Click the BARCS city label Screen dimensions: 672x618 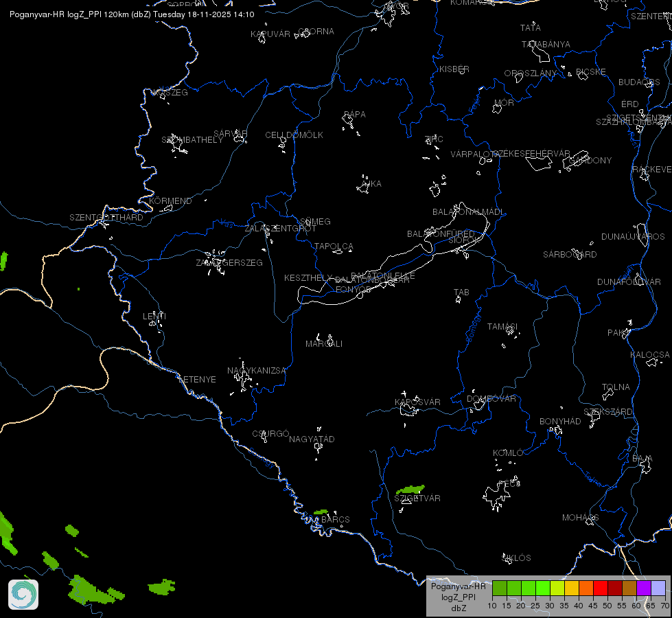[336, 520]
